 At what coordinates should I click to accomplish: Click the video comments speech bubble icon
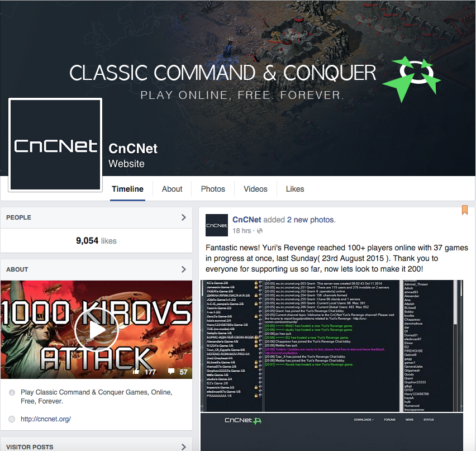(x=171, y=371)
